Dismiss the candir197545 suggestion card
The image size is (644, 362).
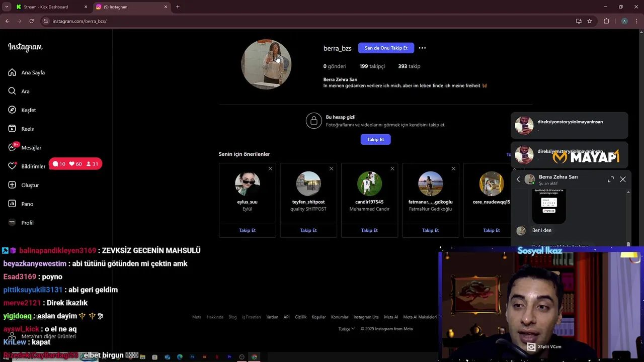coord(392,168)
